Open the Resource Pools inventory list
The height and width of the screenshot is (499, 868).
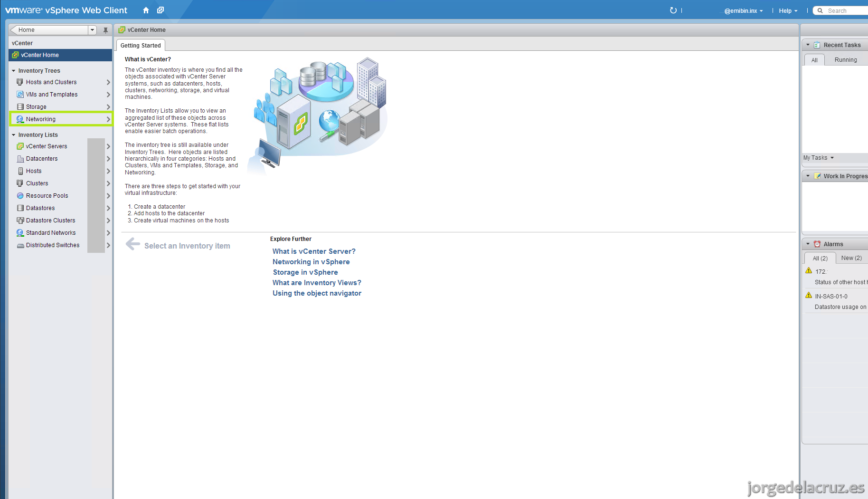click(x=60, y=196)
